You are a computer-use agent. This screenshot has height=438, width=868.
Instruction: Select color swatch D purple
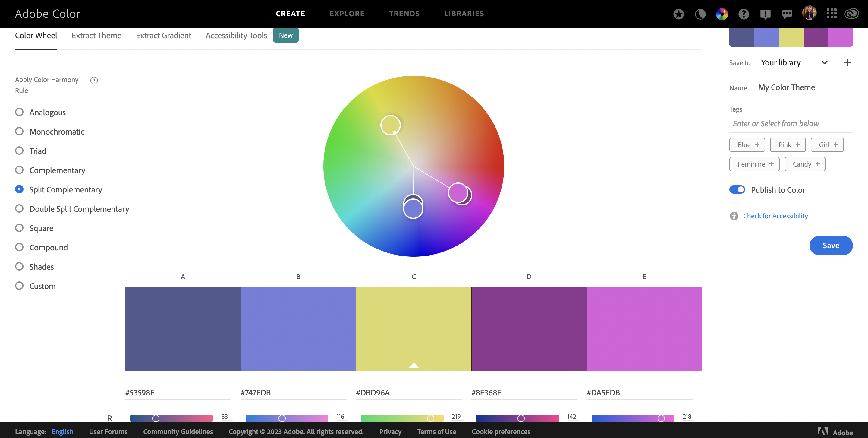529,329
